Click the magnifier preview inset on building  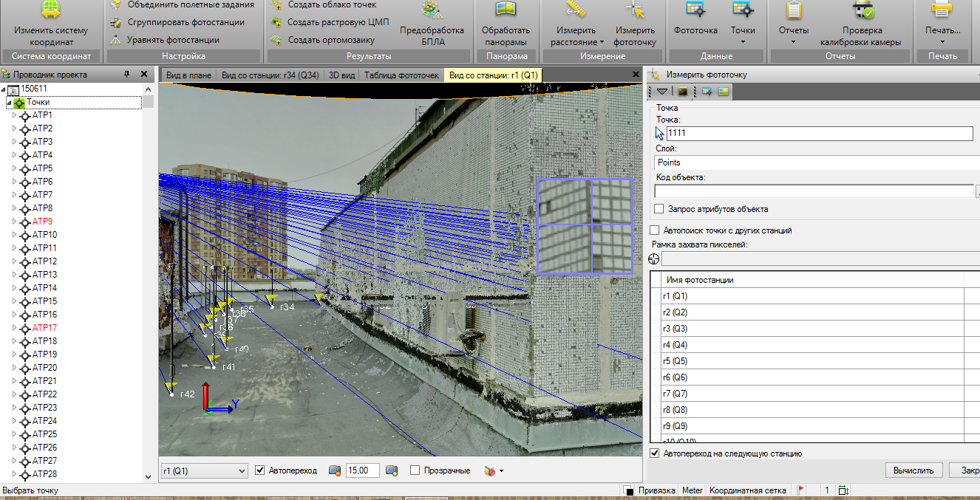[585, 226]
